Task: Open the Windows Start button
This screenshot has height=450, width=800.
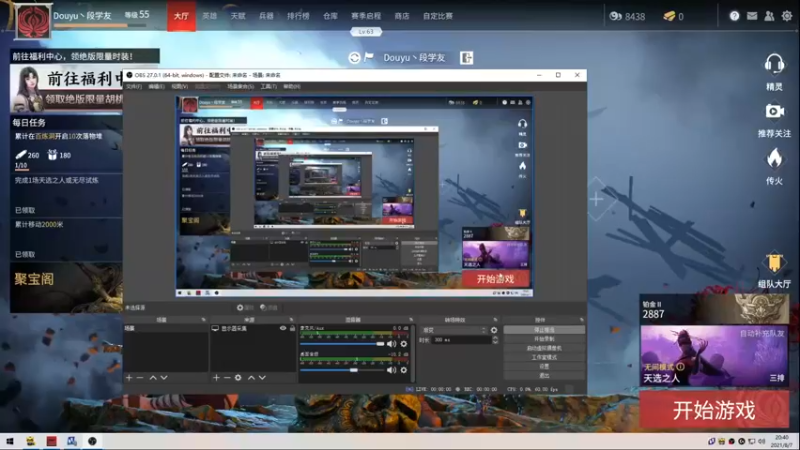Action: (10, 441)
